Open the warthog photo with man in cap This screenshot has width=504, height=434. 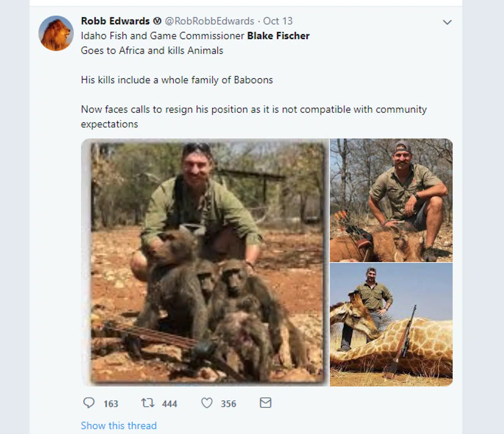coord(391,200)
